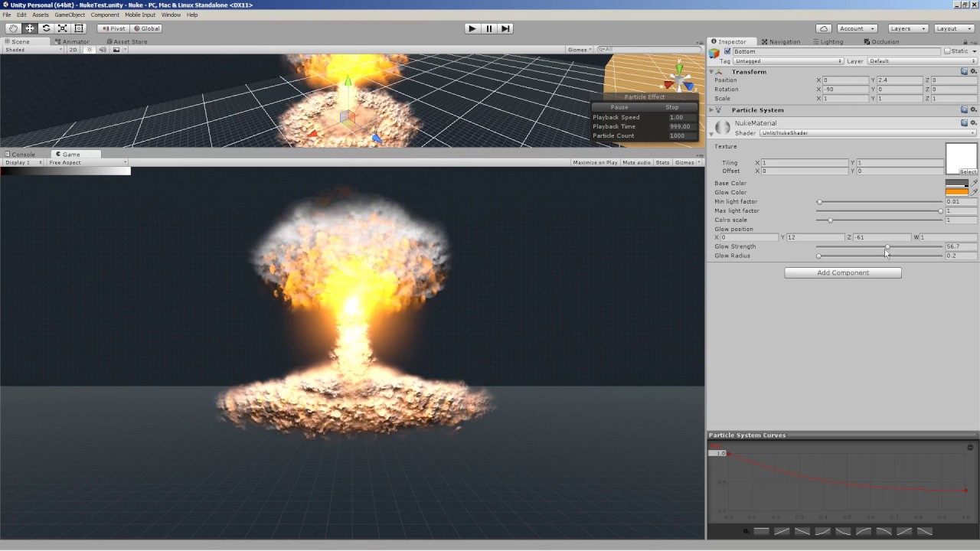Expand the Particle System component

point(711,109)
